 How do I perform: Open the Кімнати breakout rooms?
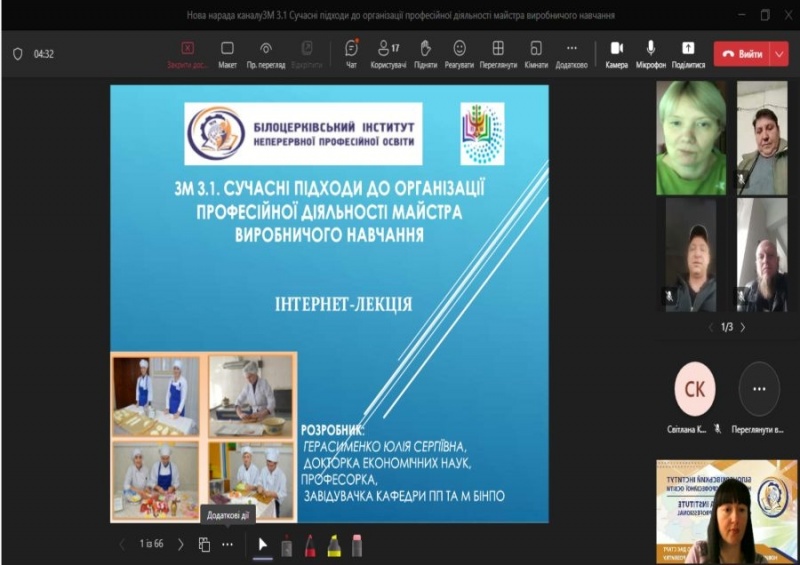click(536, 53)
